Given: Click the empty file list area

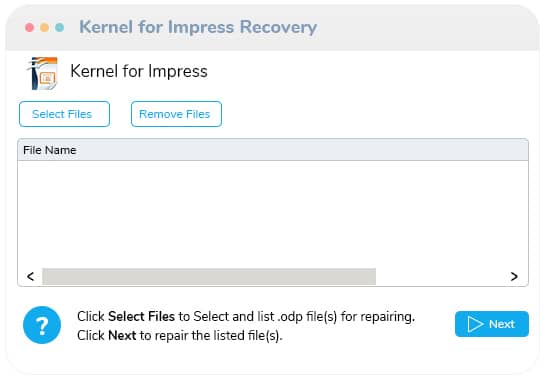Looking at the screenshot, I should [273, 214].
